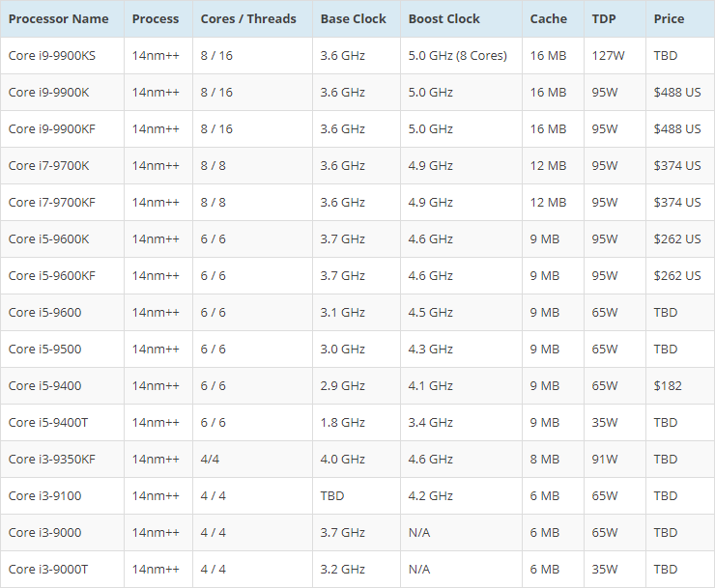Click the 35W TDP for i3-9000T
Screen dimensions: 715x588
pyautogui.click(x=605, y=570)
